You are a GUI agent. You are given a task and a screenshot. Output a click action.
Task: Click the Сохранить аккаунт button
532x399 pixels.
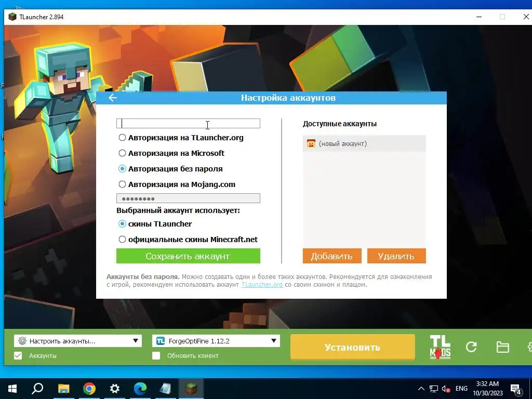point(188,256)
